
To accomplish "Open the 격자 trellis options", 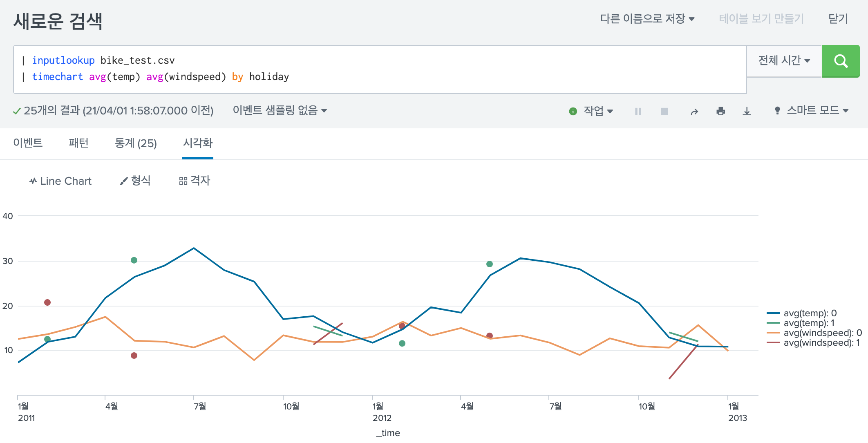I will pyautogui.click(x=195, y=181).
